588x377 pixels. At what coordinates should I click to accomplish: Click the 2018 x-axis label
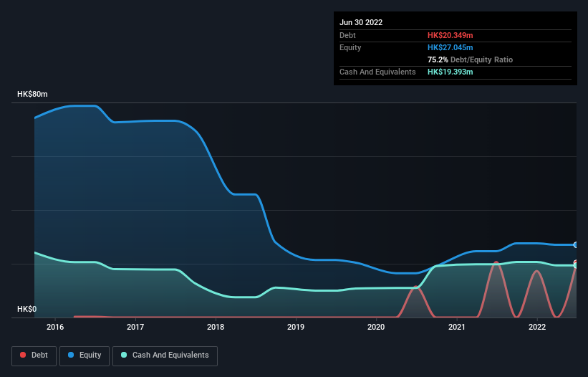(x=216, y=327)
